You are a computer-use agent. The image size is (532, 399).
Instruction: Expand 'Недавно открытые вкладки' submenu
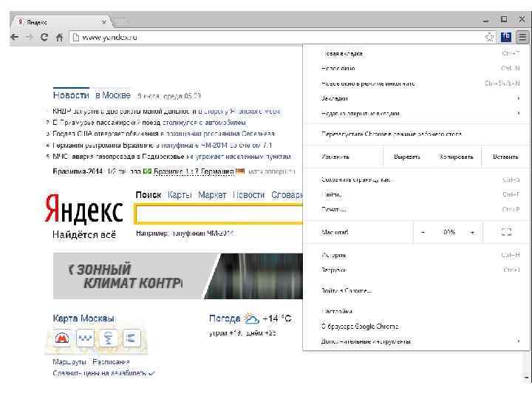pos(417,113)
